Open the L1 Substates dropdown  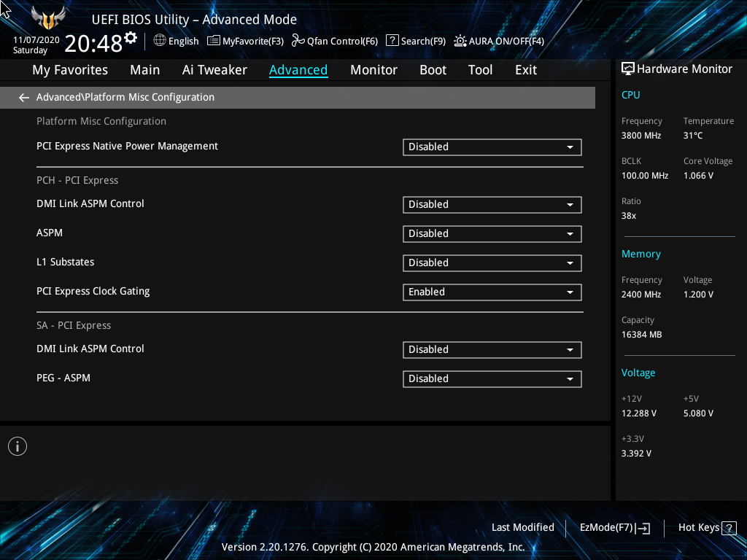(492, 262)
